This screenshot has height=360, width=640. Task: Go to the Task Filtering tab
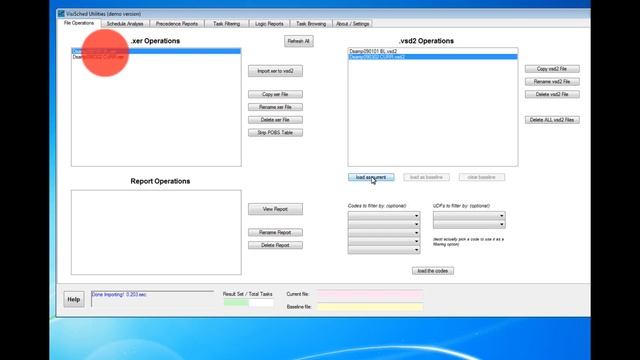pos(227,24)
